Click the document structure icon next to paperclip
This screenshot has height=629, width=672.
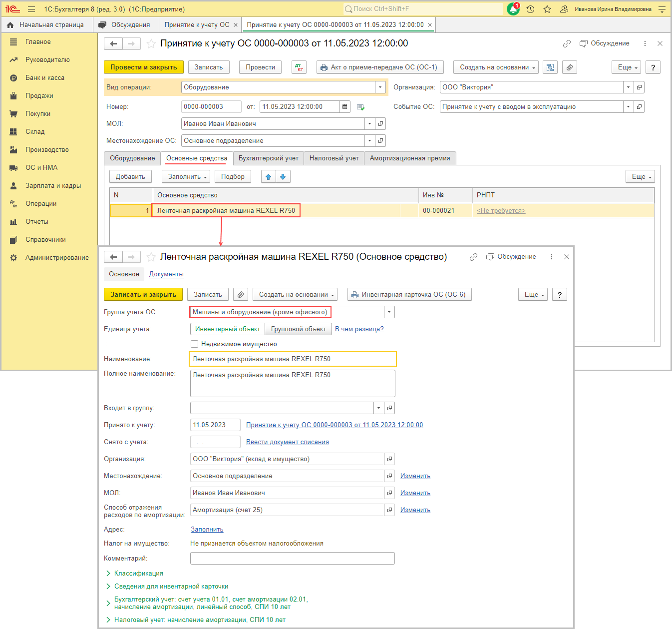pyautogui.click(x=550, y=67)
